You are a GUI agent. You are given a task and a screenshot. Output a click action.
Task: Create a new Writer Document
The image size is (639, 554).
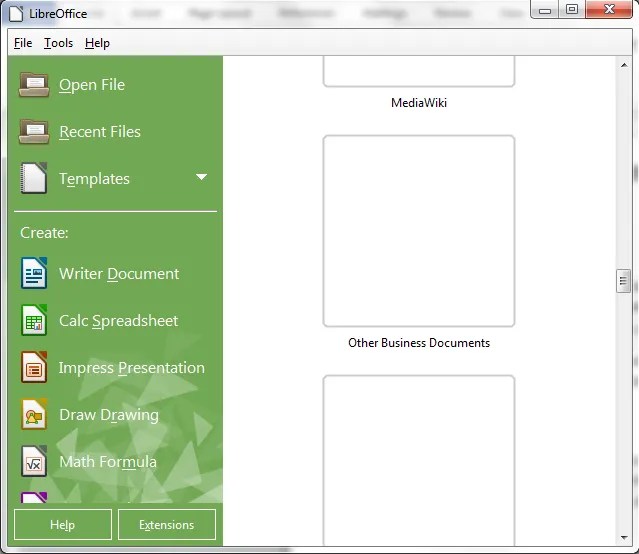(119, 274)
